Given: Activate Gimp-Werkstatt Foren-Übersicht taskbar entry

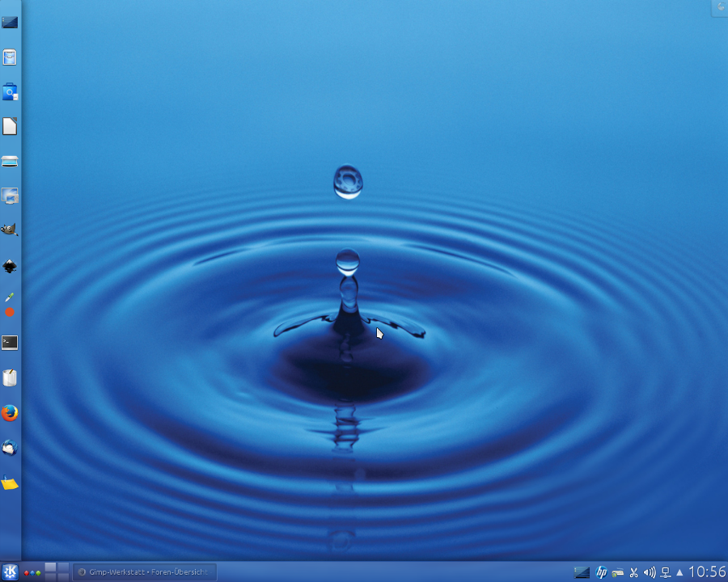Looking at the screenshot, I should tap(145, 572).
